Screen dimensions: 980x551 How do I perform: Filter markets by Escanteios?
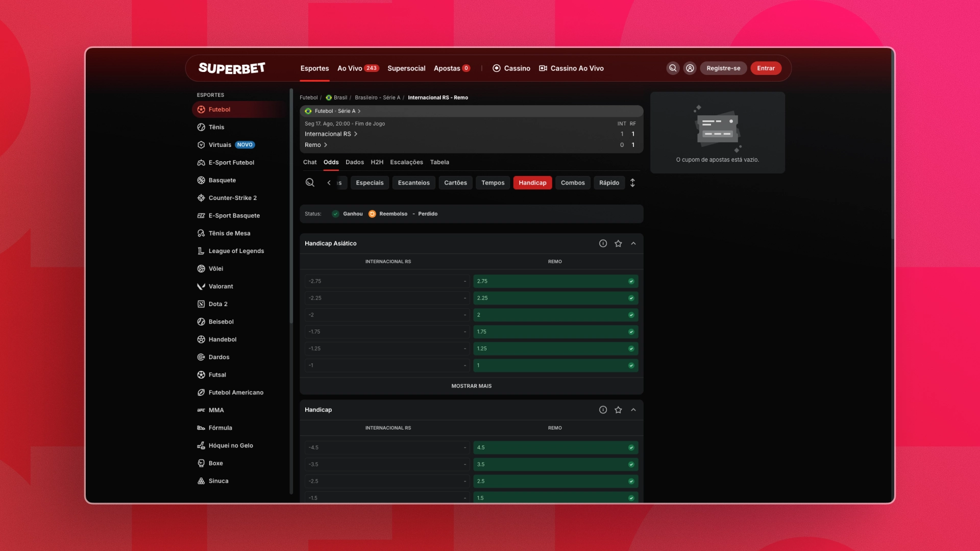pos(414,183)
